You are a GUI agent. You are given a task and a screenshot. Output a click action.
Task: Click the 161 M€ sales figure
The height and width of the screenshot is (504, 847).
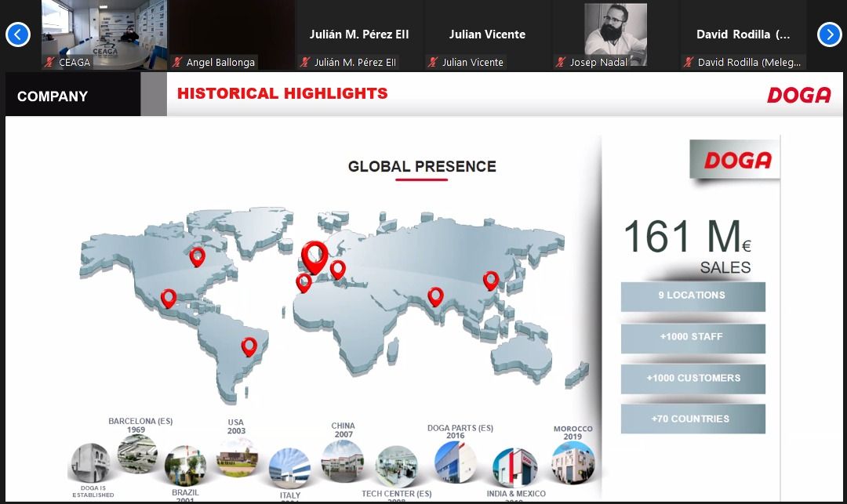[687, 237]
